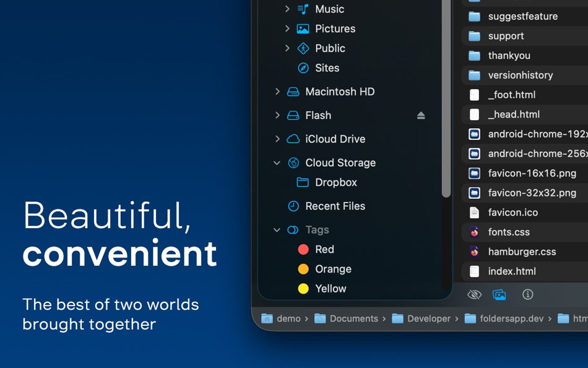Open the versionhistory folder
The image size is (588, 368).
[x=520, y=75]
